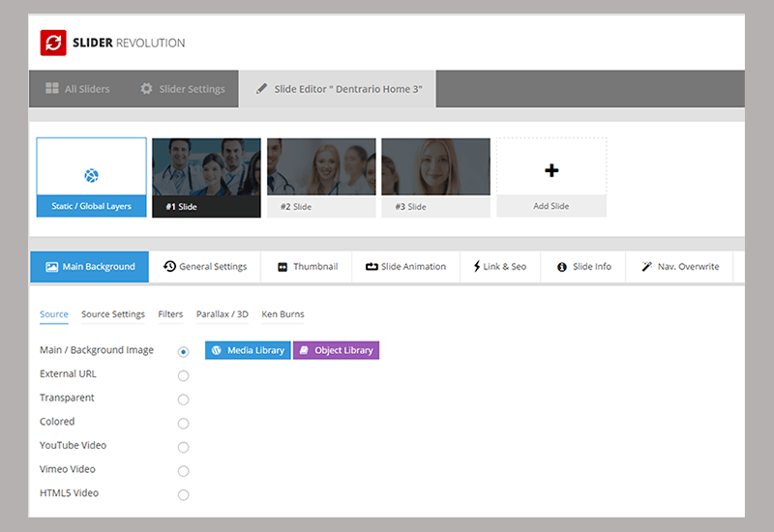The width and height of the screenshot is (774, 532).
Task: Select the Colored background radio button
Action: coord(183,424)
